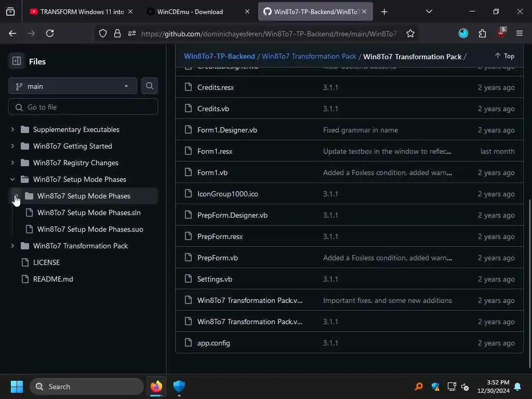532x399 pixels.
Task: Open PrepForm.vb file
Action: [x=218, y=258]
